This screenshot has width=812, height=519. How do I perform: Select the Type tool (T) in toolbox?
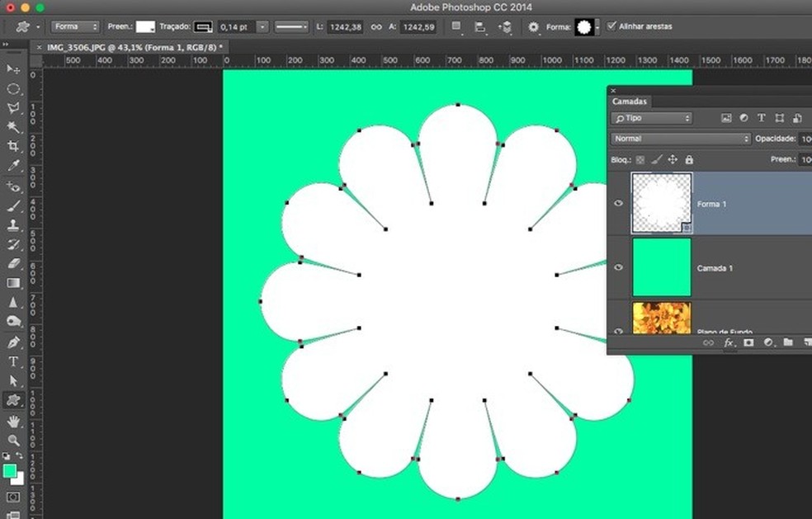[x=13, y=361]
